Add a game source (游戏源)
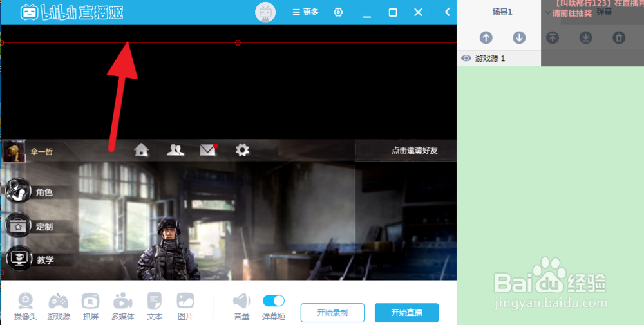 59,306
